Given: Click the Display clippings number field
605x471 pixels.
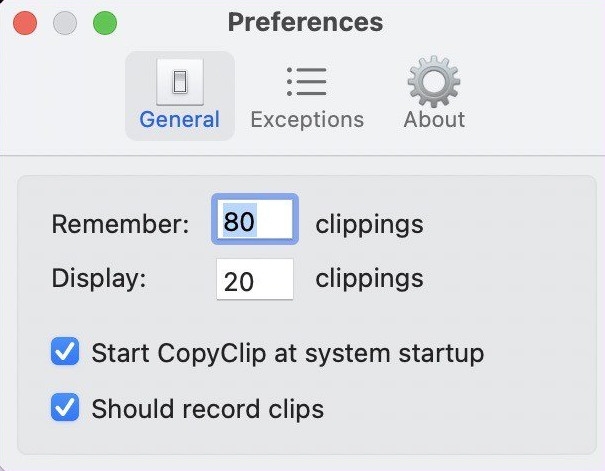Looking at the screenshot, I should (255, 279).
